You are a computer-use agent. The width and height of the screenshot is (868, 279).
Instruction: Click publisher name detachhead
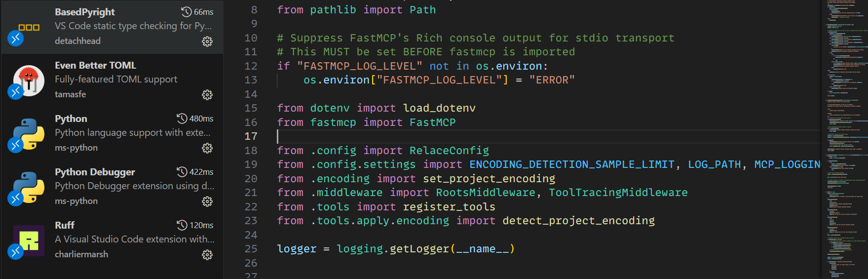(77, 41)
